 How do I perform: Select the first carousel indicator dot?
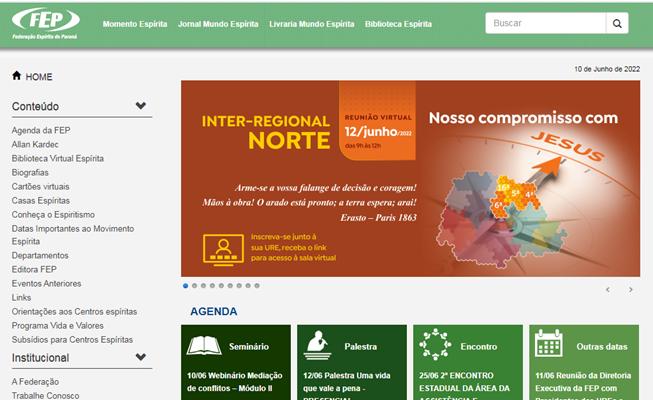click(185, 286)
